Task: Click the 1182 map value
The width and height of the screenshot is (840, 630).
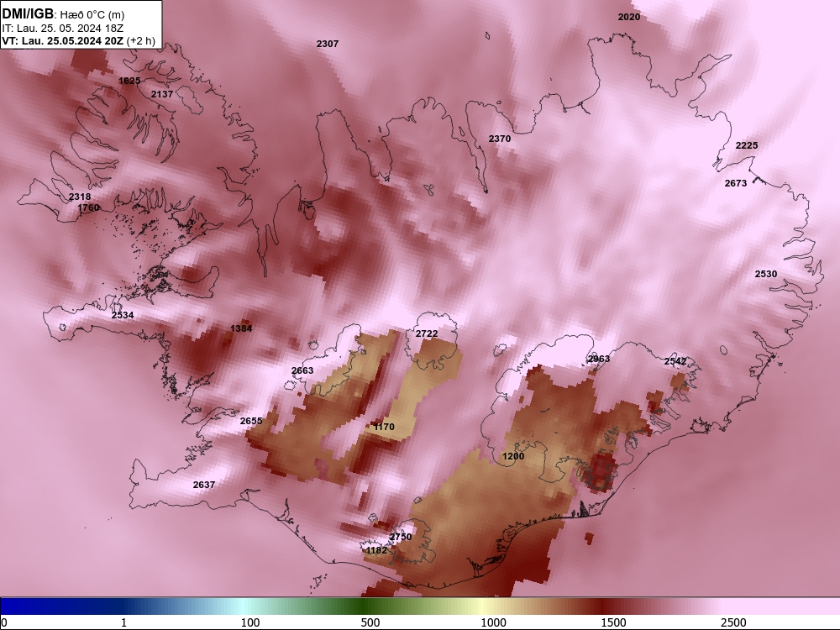Action: tap(376, 551)
